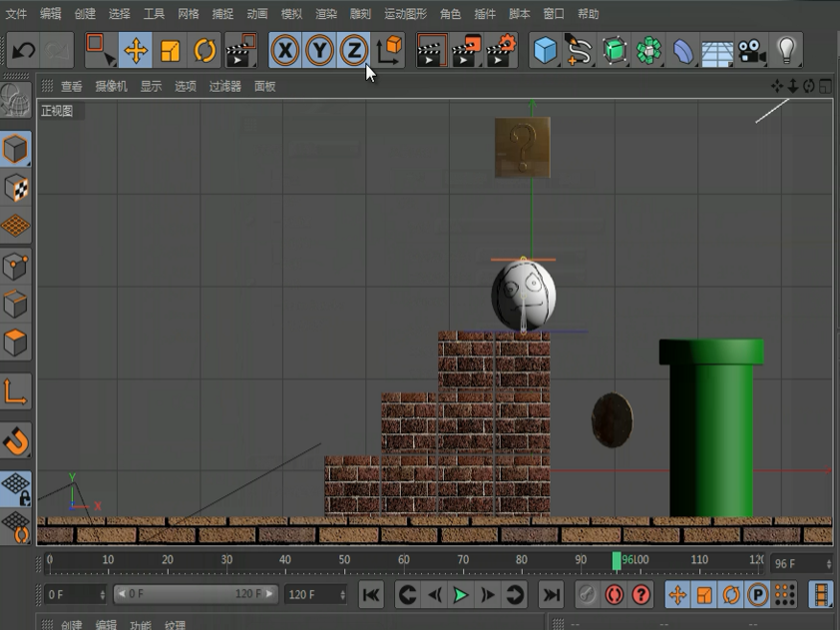
Task: Open the viewport 过滤器 menu
Action: 225,86
